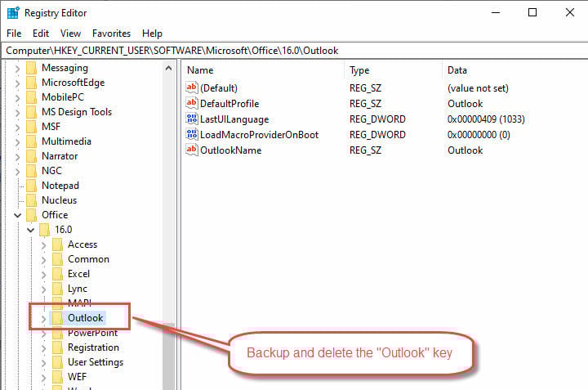Click the 0x00000409 (1033) data cell

486,119
